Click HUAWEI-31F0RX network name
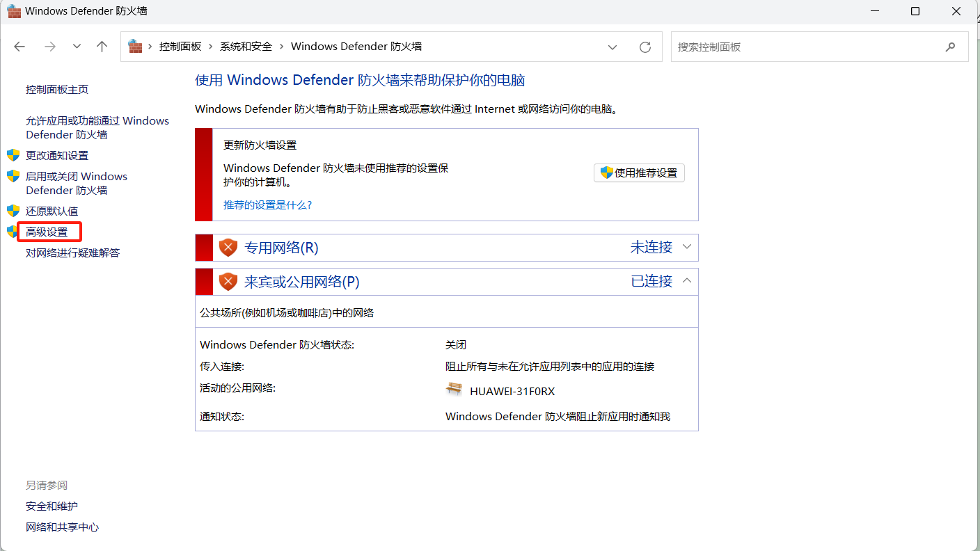980x551 pixels. (x=512, y=392)
